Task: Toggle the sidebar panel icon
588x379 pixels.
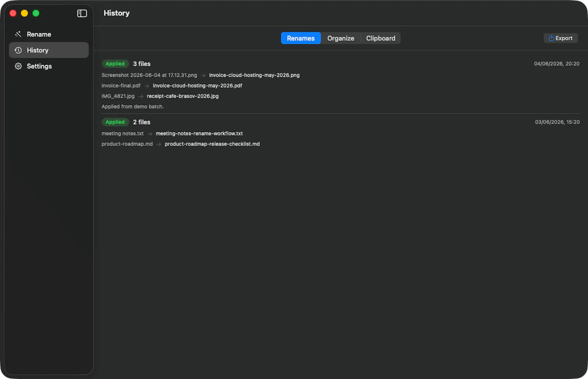Action: pyautogui.click(x=82, y=14)
